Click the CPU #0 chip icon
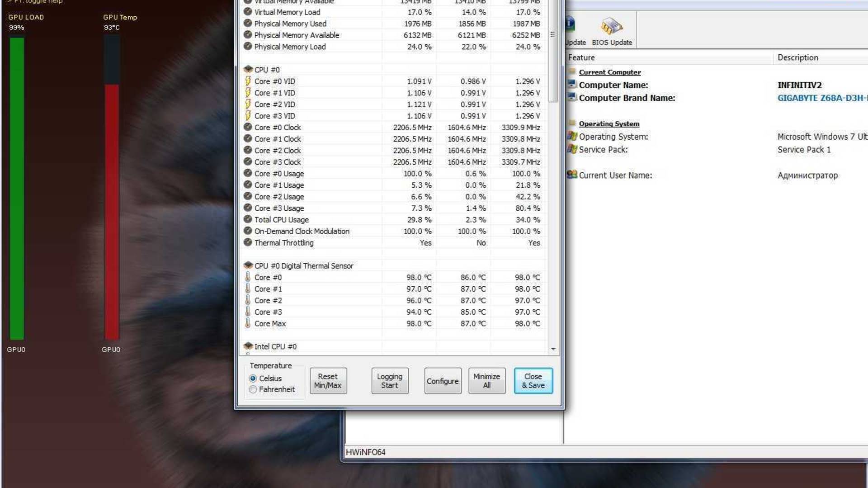 [248, 69]
